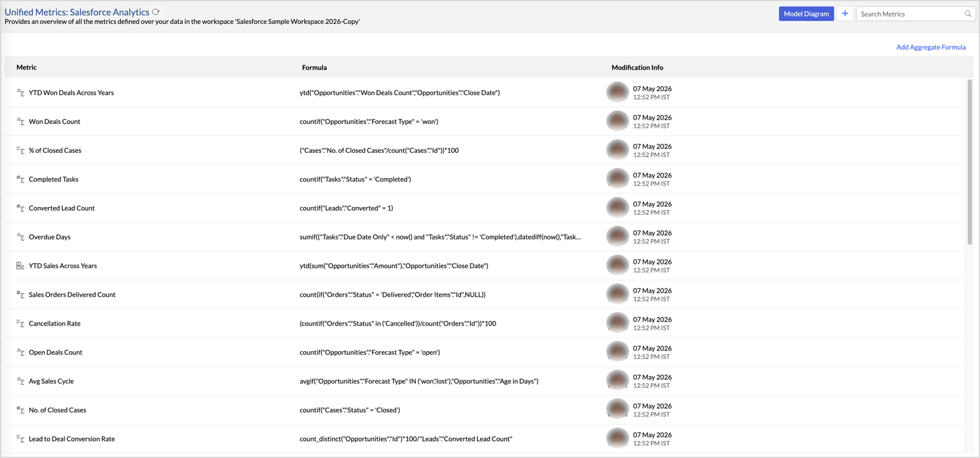The height and width of the screenshot is (458, 980).
Task: Click the user avatar in % of Closed Cases row
Action: coord(618,150)
